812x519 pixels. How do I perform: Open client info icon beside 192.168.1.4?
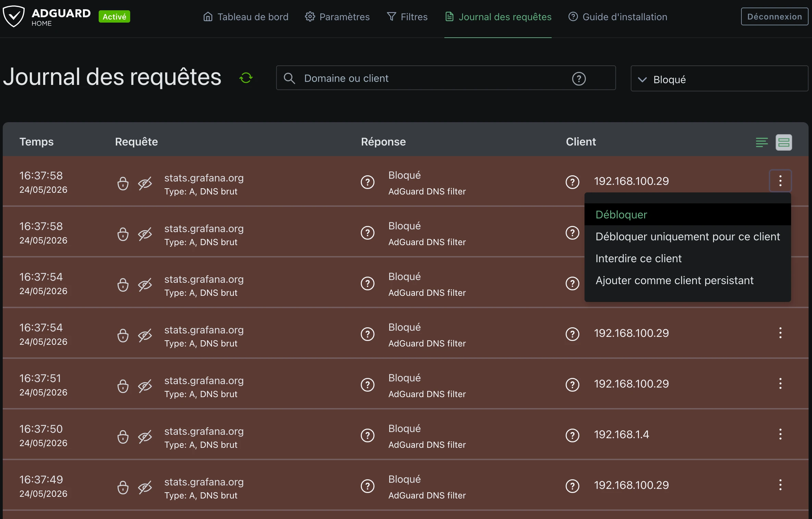point(573,435)
